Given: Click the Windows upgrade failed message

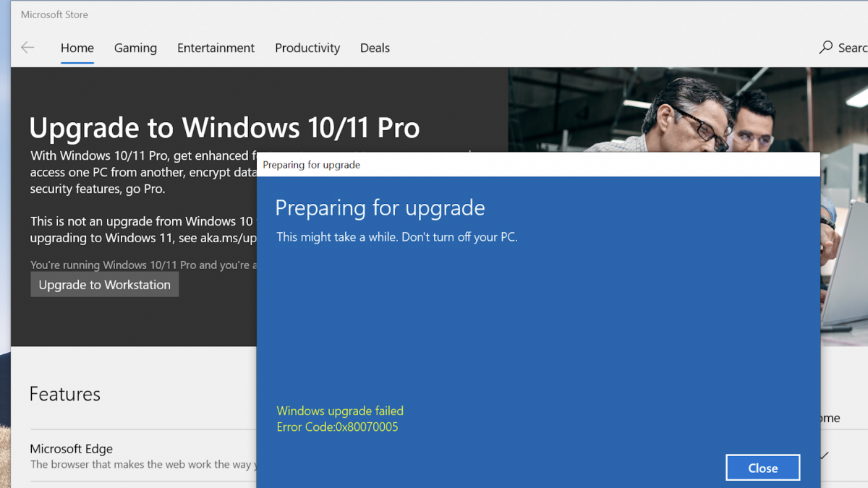Looking at the screenshot, I should tap(340, 411).
